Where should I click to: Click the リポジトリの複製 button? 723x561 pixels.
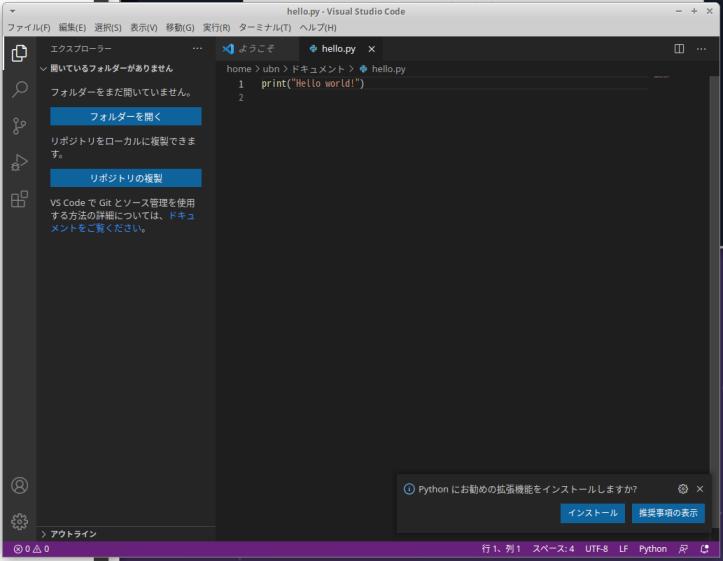[126, 178]
